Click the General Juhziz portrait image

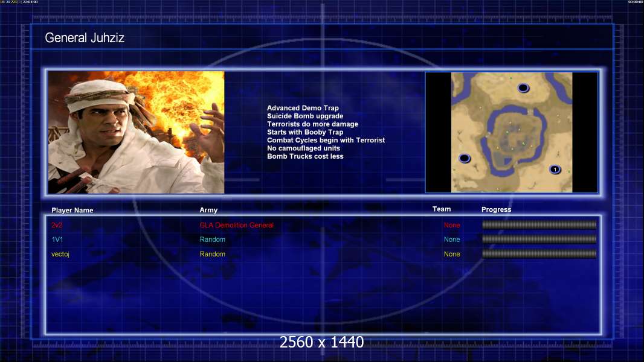click(137, 132)
